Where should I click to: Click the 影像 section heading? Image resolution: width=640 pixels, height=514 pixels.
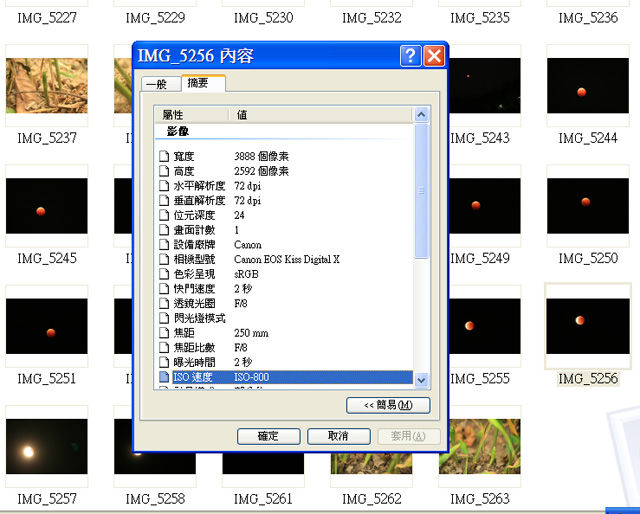click(178, 131)
